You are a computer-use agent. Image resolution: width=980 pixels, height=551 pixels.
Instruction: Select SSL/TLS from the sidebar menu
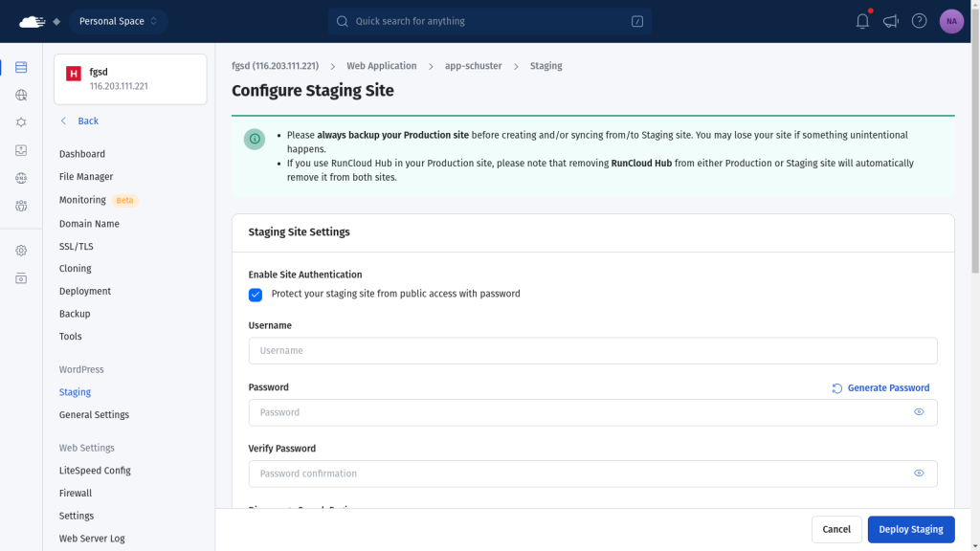tap(77, 247)
